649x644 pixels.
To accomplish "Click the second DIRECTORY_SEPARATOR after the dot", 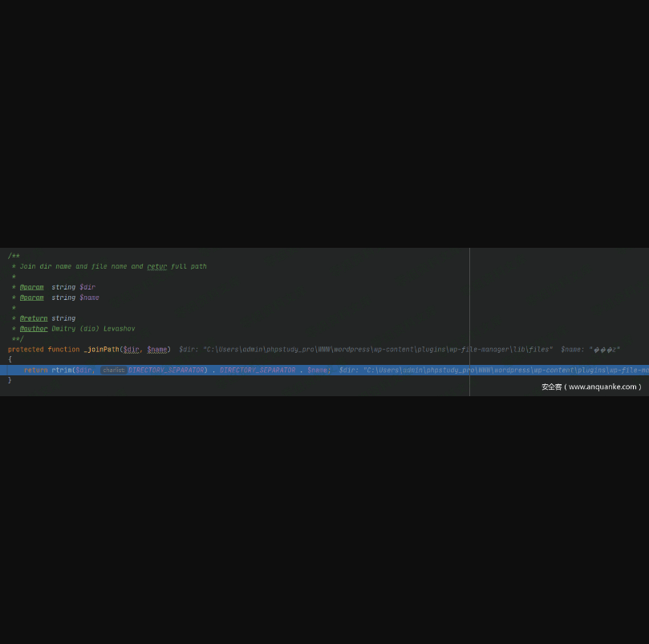I will (x=258, y=371).
